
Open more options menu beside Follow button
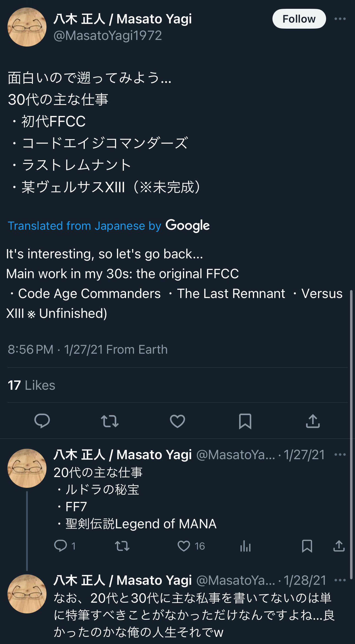(340, 19)
